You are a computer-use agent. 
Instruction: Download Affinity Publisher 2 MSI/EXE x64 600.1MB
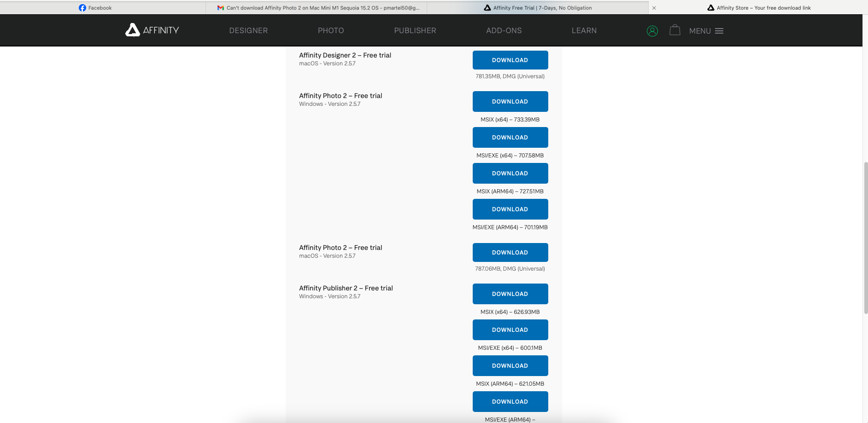coord(510,330)
